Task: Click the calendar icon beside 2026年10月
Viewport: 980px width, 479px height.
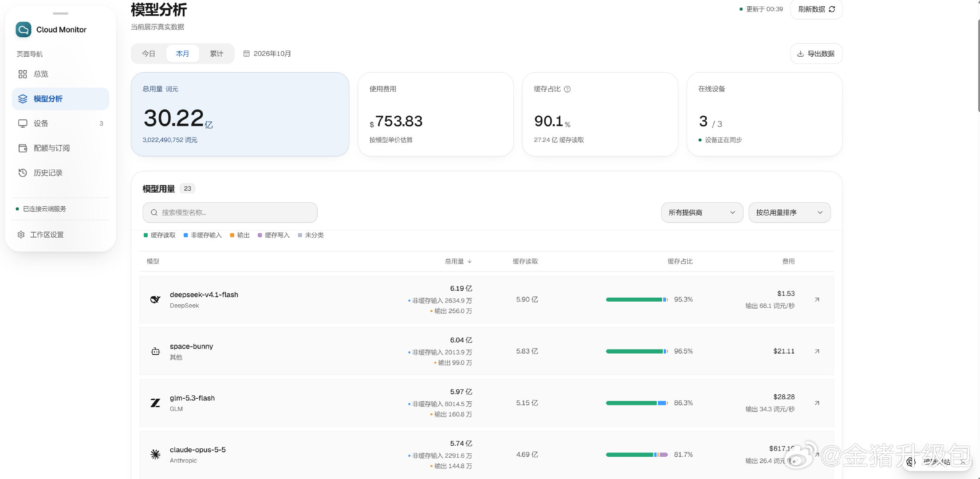Action: click(246, 54)
